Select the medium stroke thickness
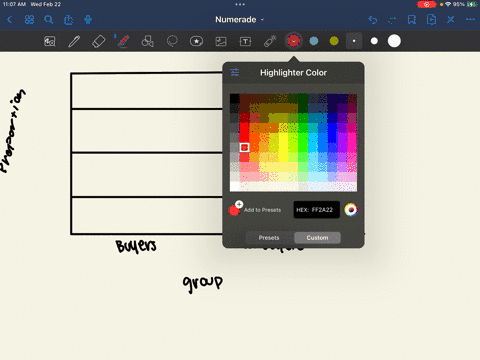This screenshot has width=480, height=360. click(x=374, y=41)
